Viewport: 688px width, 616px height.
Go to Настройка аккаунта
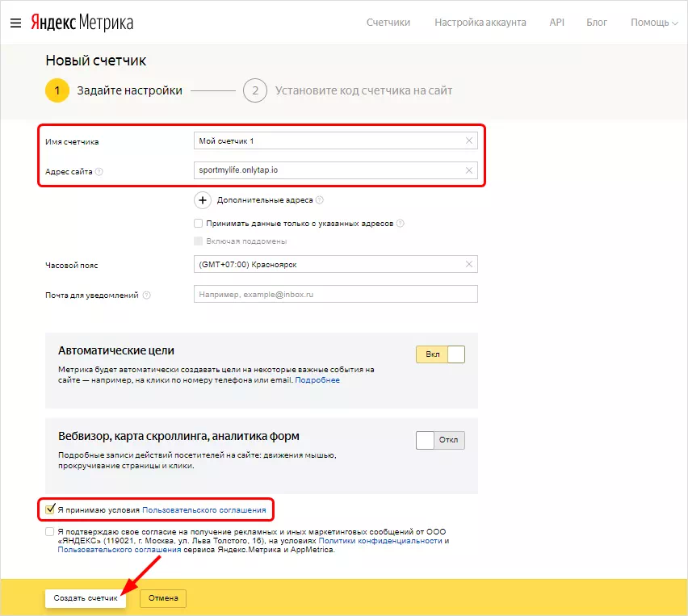[x=480, y=23]
